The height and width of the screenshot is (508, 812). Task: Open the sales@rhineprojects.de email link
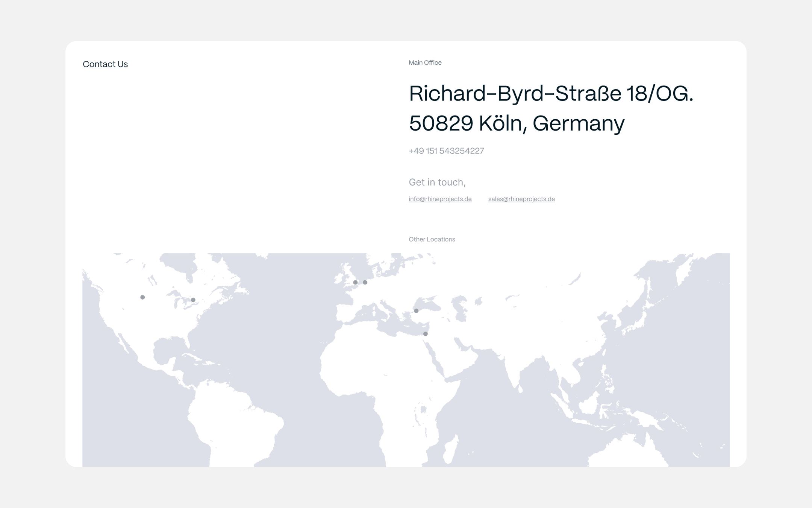pyautogui.click(x=521, y=199)
